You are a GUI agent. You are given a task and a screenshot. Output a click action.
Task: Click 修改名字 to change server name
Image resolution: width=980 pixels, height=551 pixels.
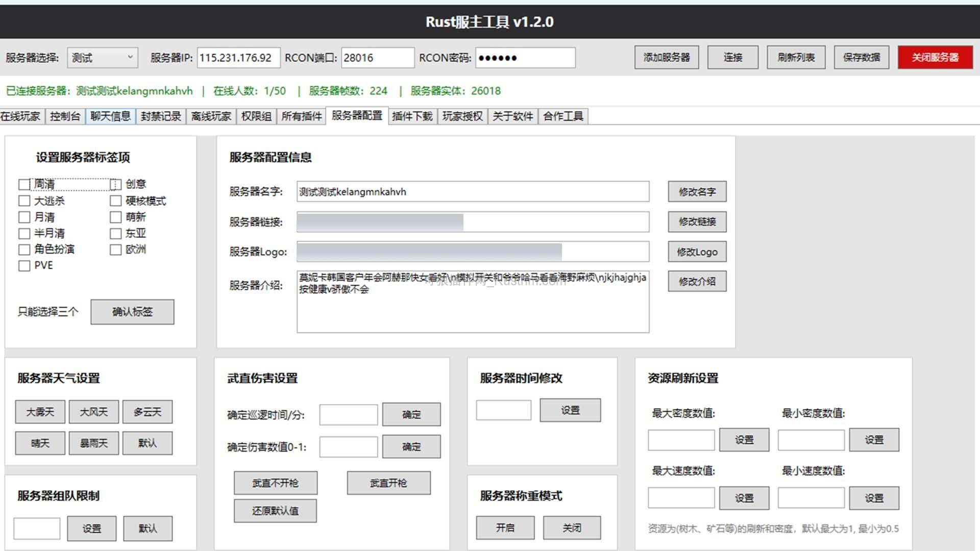click(x=697, y=191)
